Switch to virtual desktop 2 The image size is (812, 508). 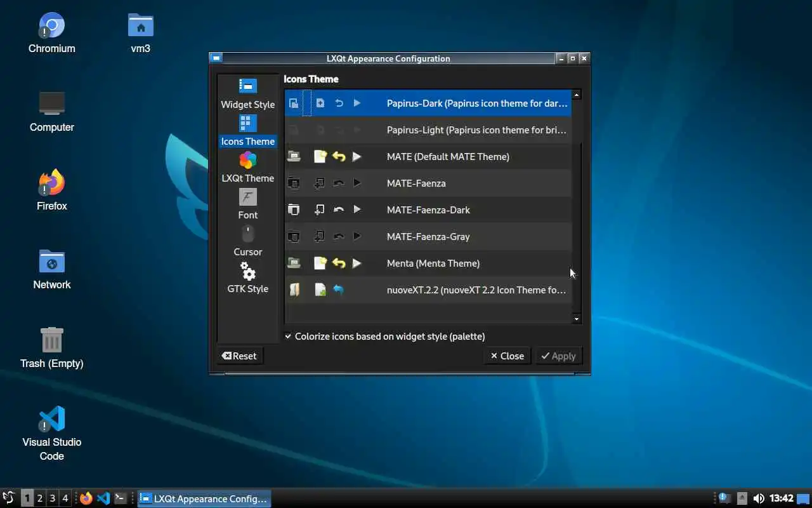39,498
